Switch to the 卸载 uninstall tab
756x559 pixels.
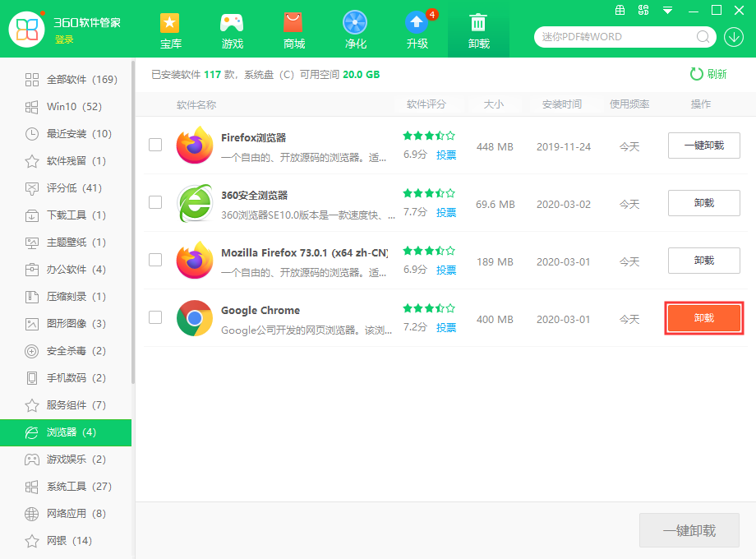pyautogui.click(x=478, y=30)
